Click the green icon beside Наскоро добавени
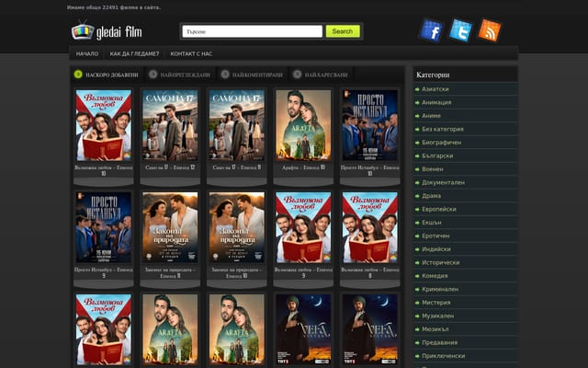The width and height of the screenshot is (588, 368). coord(78,75)
